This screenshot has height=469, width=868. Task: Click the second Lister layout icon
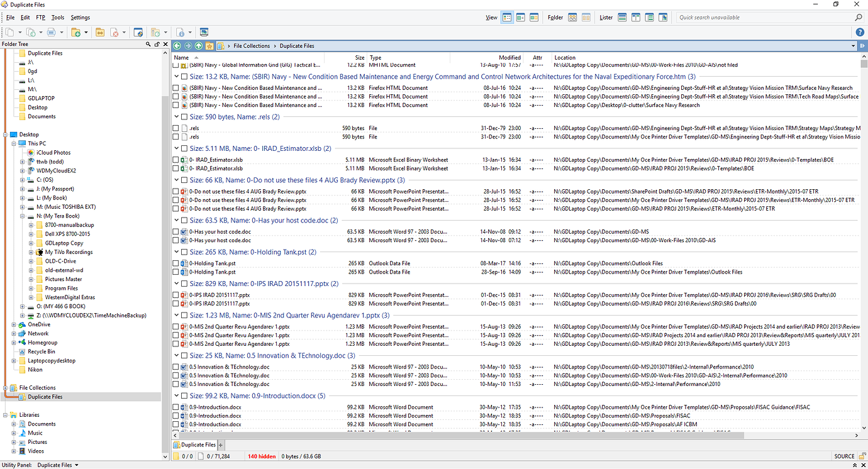pos(636,18)
